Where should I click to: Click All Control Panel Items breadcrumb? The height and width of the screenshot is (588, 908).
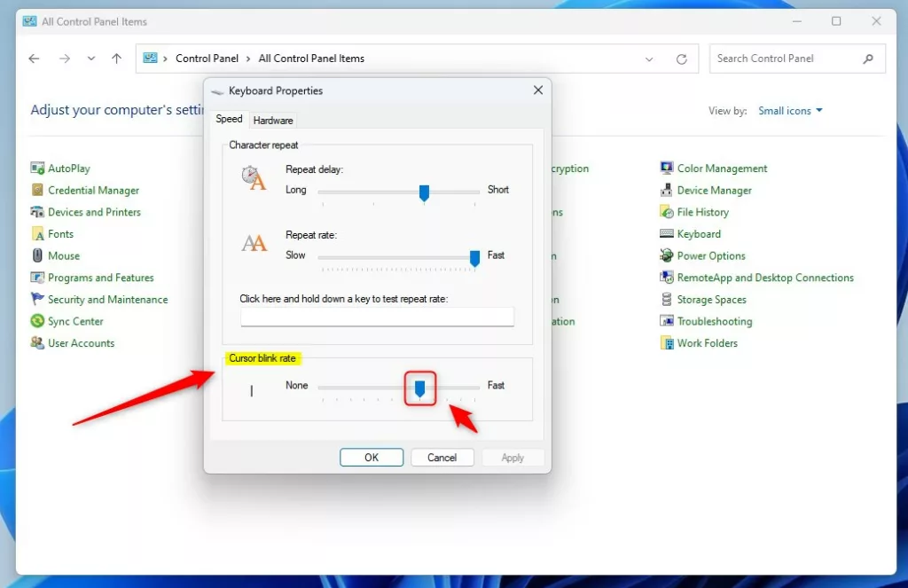(x=311, y=59)
